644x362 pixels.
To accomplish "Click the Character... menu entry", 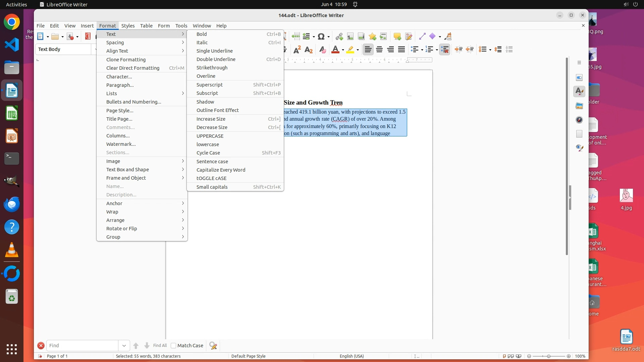I will [x=119, y=77].
